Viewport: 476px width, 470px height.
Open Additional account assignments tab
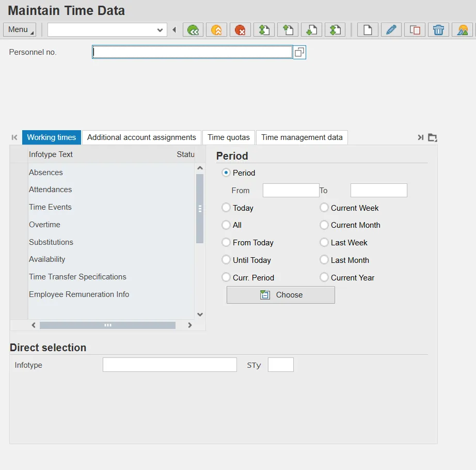tap(141, 137)
